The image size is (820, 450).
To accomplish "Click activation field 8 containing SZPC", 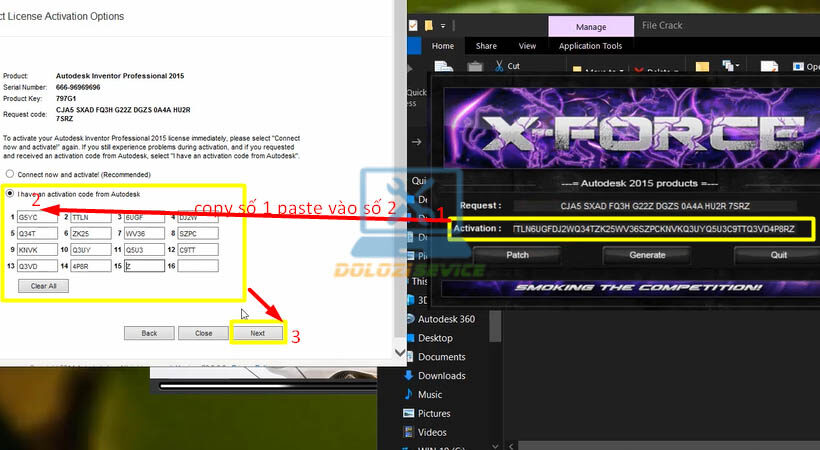I will [198, 233].
